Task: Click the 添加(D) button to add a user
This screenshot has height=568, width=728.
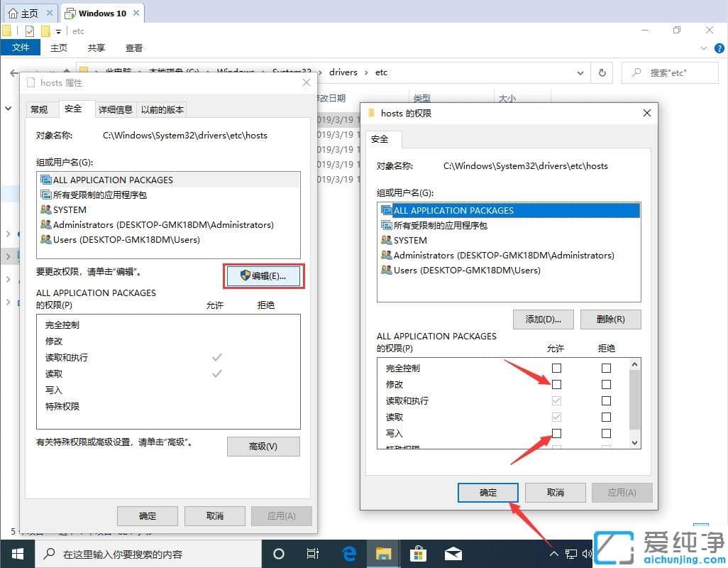Action: [x=543, y=319]
